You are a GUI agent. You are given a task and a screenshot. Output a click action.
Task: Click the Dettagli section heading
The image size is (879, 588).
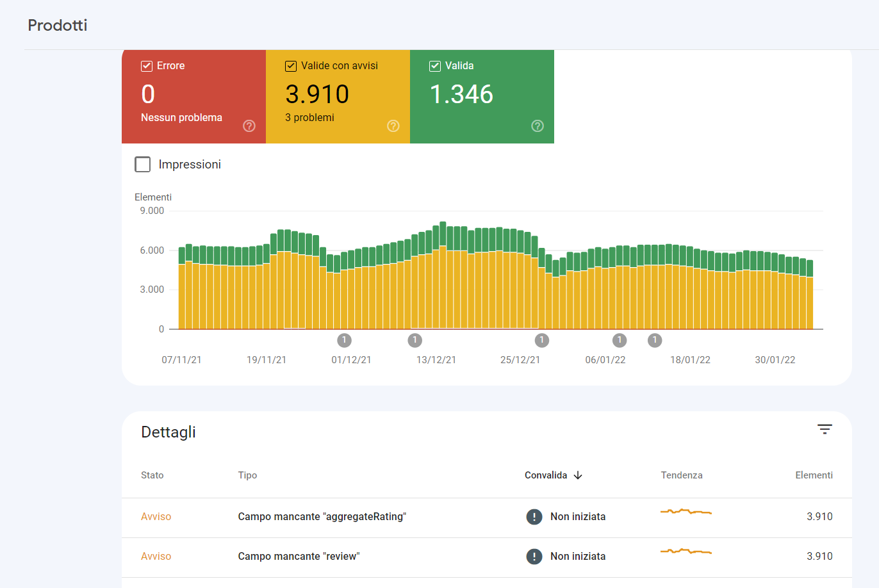coord(168,432)
